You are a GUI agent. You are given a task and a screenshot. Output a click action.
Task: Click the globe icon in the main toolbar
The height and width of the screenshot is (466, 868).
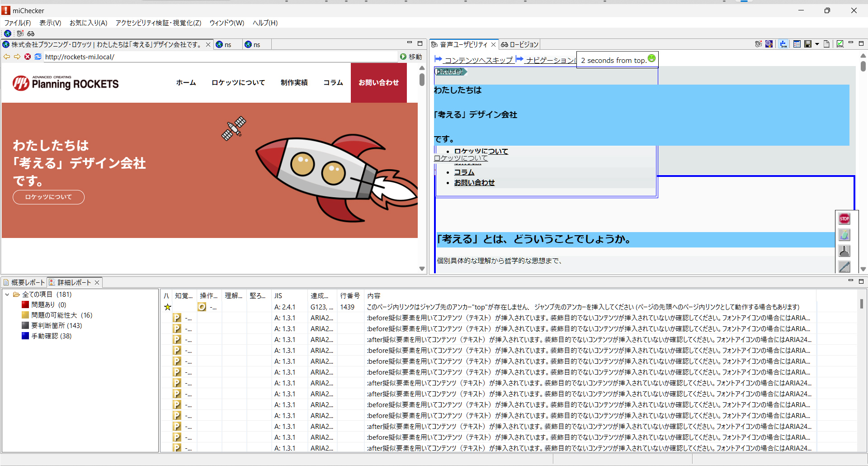tap(8, 33)
